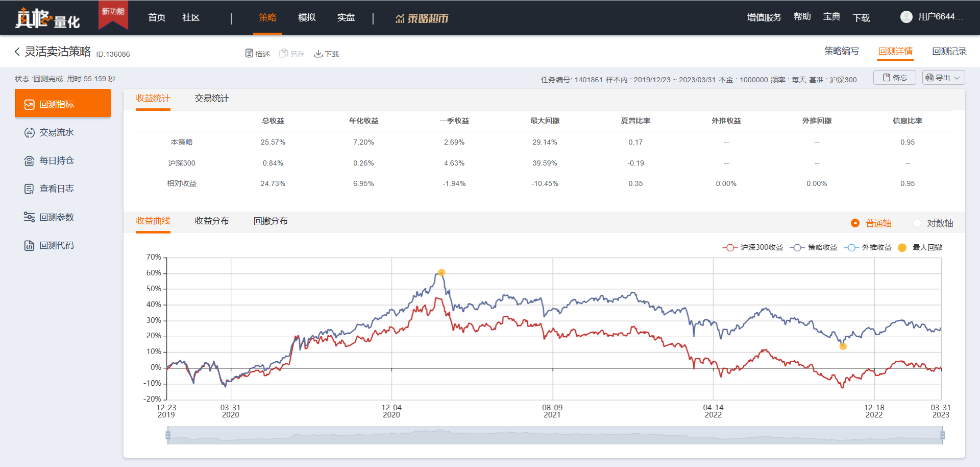This screenshot has height=467, width=980.
Task: Open 回测代码 in the sidebar
Action: tap(56, 246)
